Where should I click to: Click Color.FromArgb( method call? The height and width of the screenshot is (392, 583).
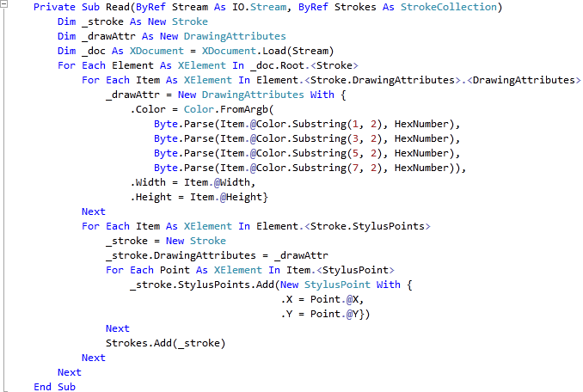click(x=229, y=110)
